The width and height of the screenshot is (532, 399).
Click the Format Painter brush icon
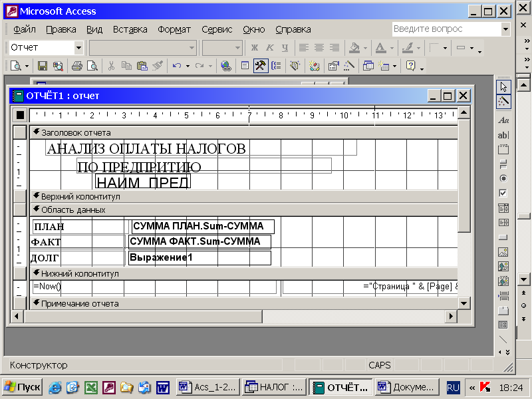click(158, 66)
